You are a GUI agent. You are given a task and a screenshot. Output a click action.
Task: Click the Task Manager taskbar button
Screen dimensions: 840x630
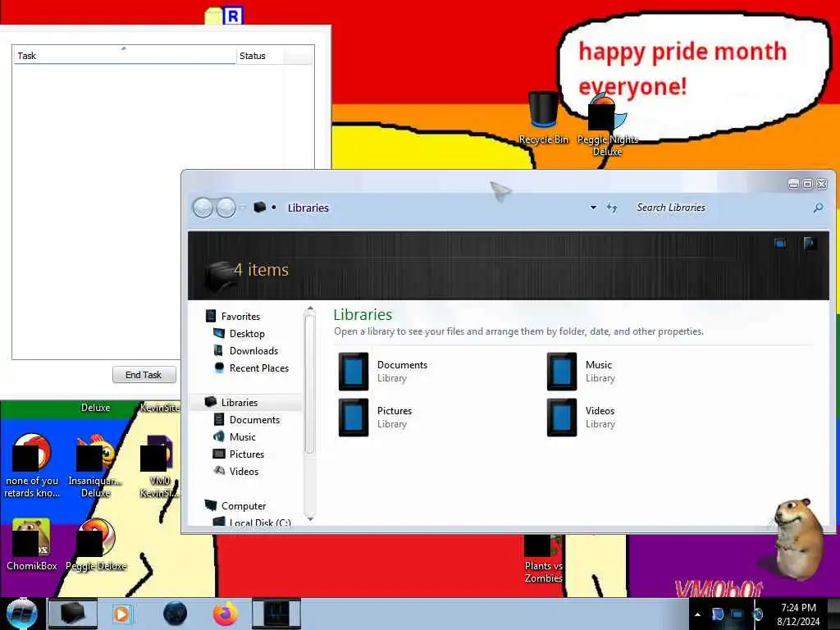tap(276, 614)
